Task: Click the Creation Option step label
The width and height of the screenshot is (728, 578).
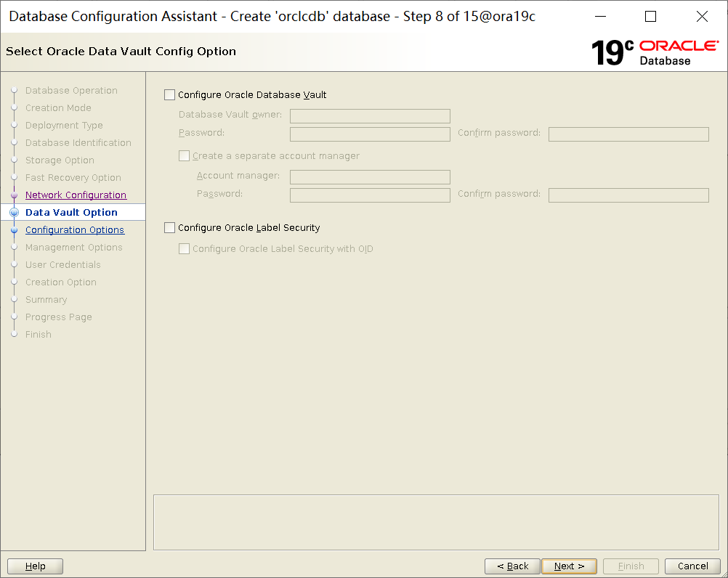Action: tap(61, 282)
